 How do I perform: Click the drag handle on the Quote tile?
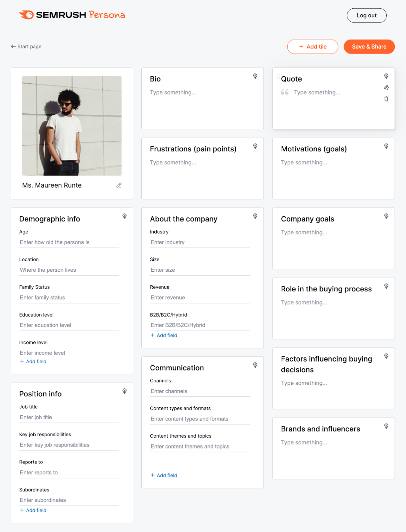tap(278, 77)
